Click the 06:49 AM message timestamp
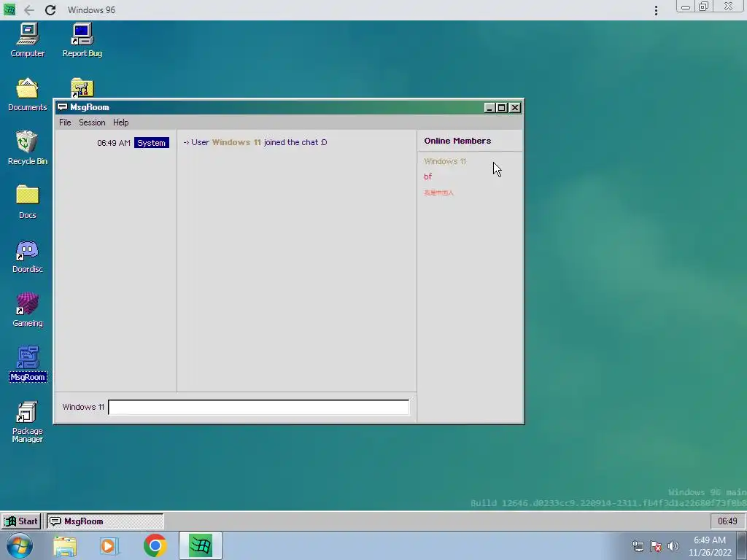Screen dimensions: 747x560 [113, 143]
